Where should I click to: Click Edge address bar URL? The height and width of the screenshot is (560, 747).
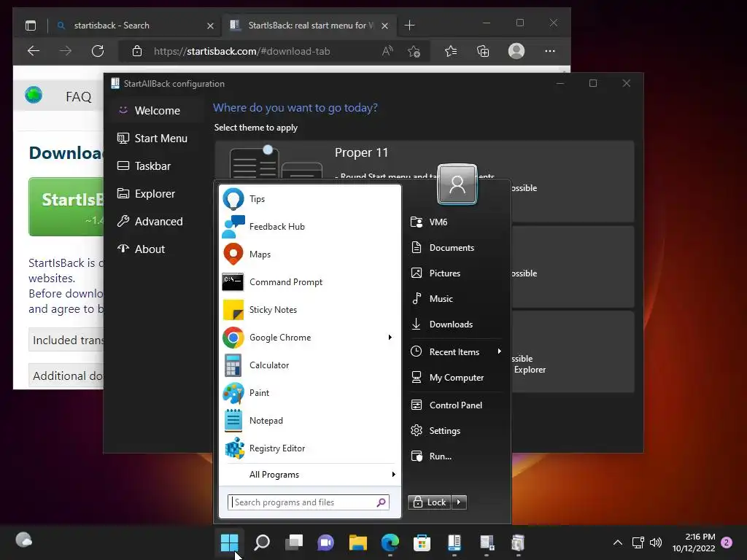(241, 52)
